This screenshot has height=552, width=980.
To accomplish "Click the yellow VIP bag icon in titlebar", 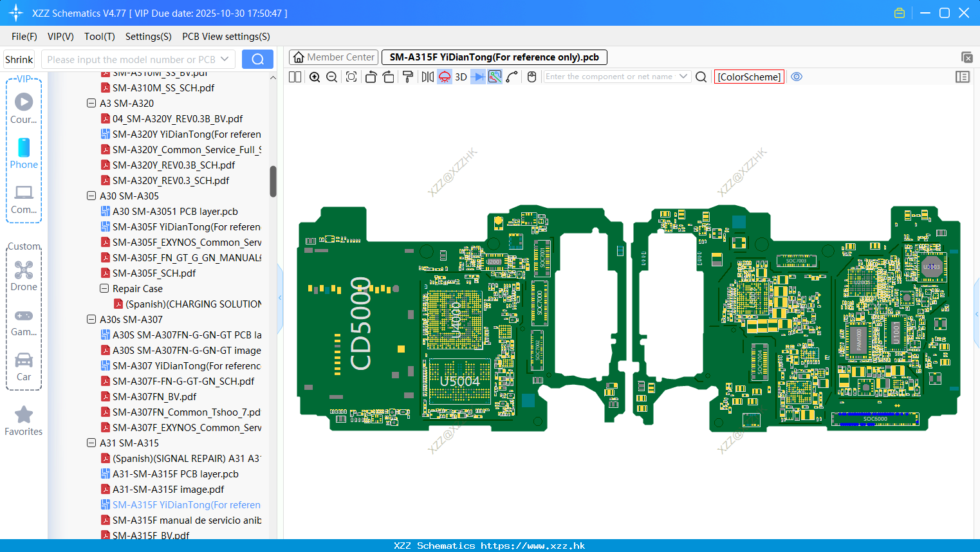I will point(900,13).
